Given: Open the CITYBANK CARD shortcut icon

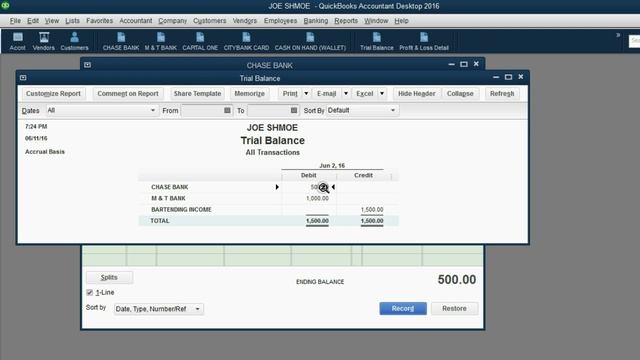Looking at the screenshot, I should click(x=246, y=41).
